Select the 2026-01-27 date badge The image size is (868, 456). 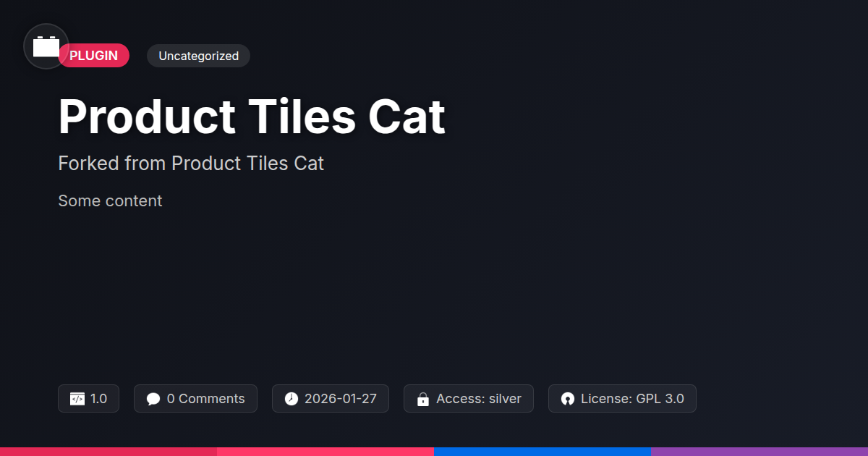(x=331, y=399)
